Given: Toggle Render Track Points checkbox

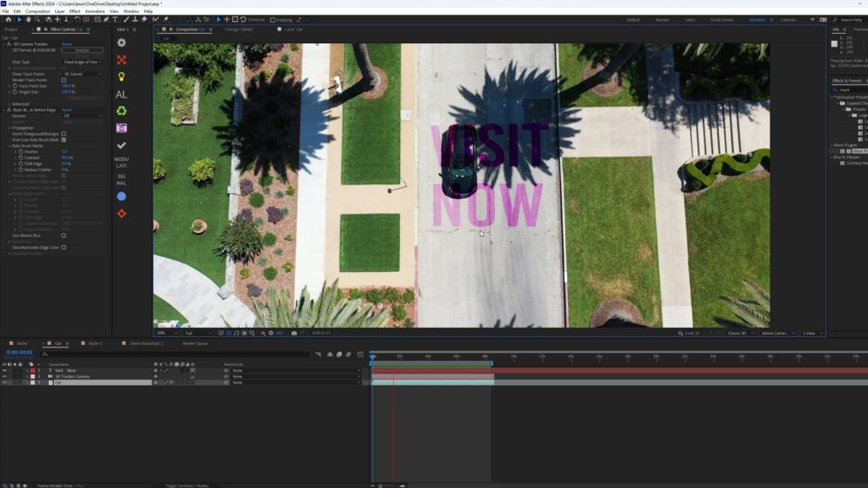Looking at the screenshot, I should (64, 80).
